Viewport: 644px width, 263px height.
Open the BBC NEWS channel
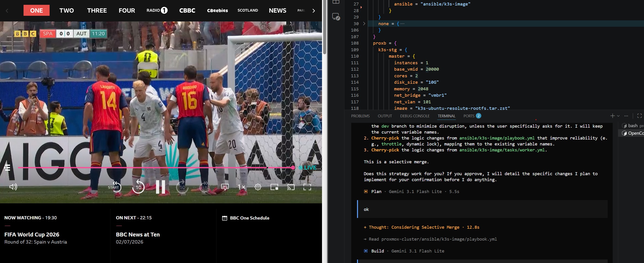click(277, 10)
